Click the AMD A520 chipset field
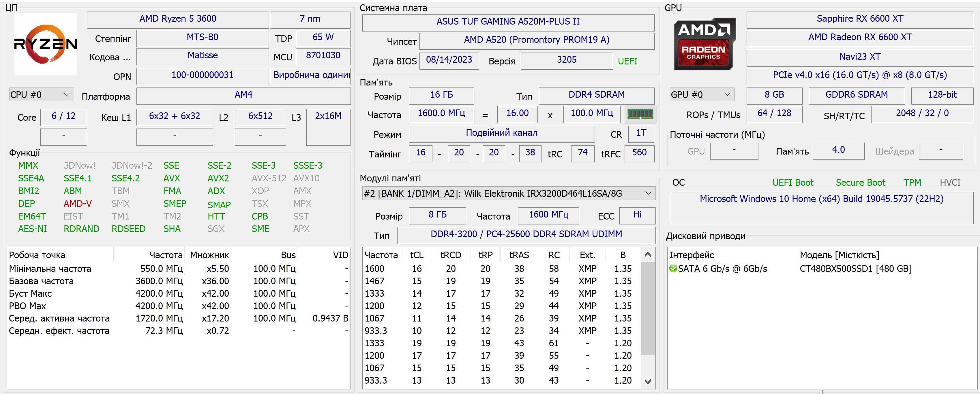This screenshot has height=394, width=980. coord(537,41)
